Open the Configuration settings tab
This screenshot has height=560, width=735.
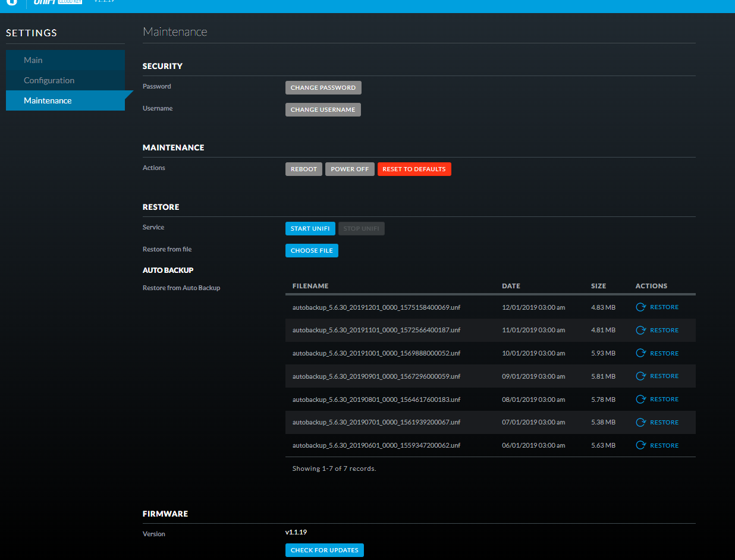65,80
